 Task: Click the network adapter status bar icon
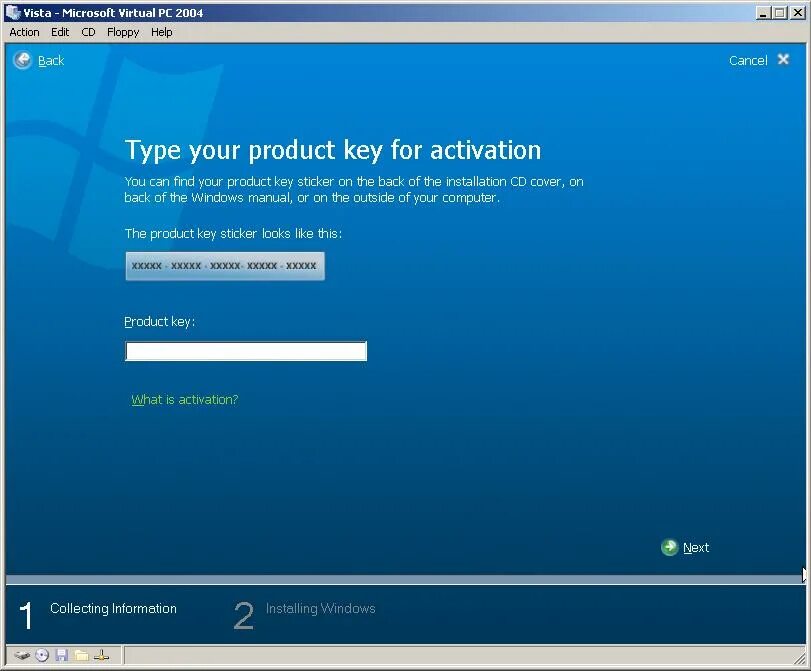point(101,655)
